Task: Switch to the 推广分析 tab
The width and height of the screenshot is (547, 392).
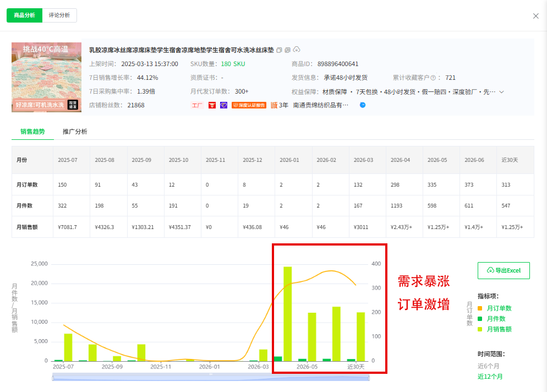Action: click(x=75, y=132)
